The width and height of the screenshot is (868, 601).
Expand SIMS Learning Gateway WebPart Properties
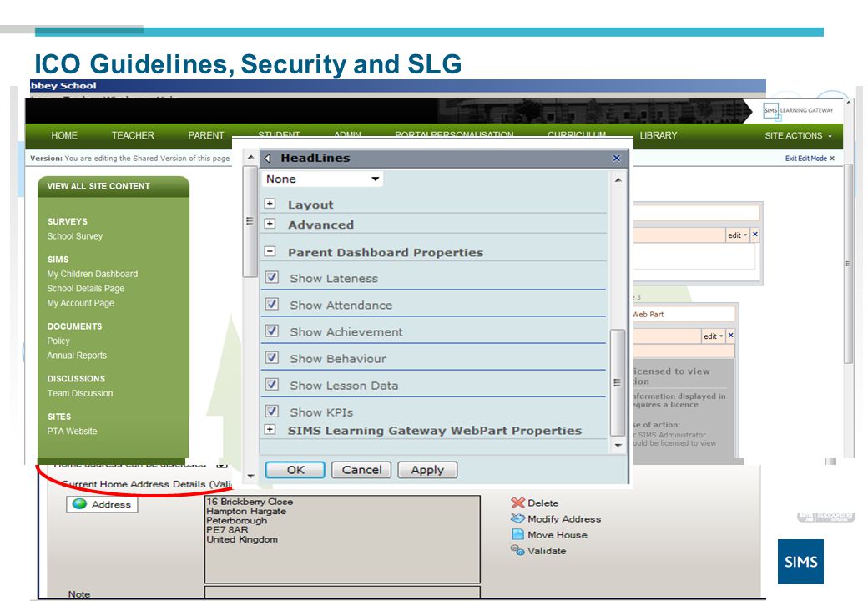pos(270,429)
